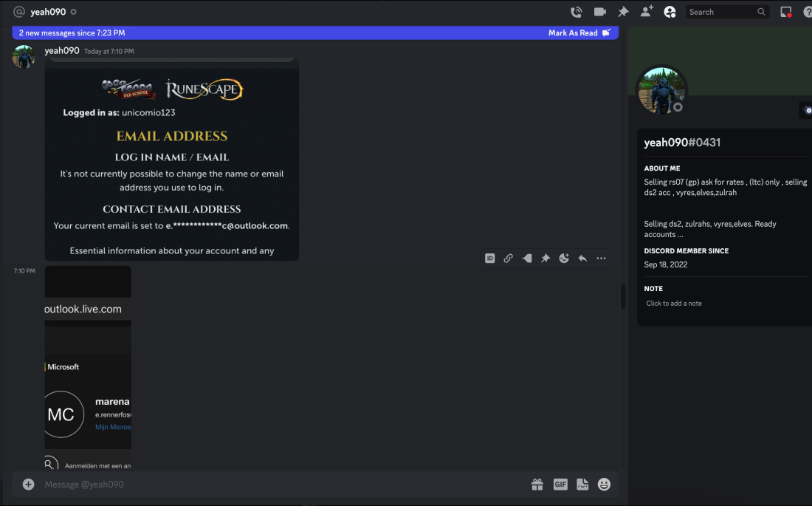Viewport: 812px width, 506px height.
Task: Click into the Search field
Action: [727, 12]
